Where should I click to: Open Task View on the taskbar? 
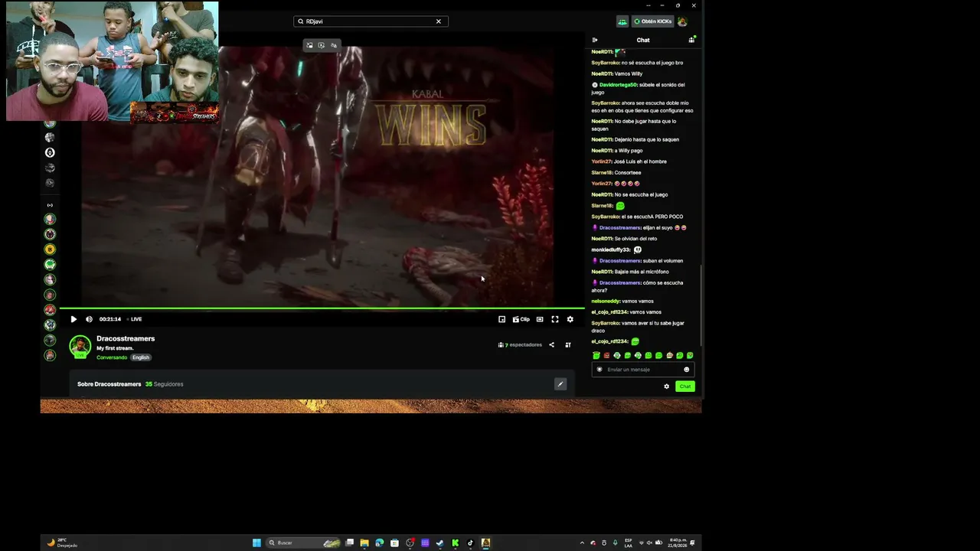(x=349, y=543)
